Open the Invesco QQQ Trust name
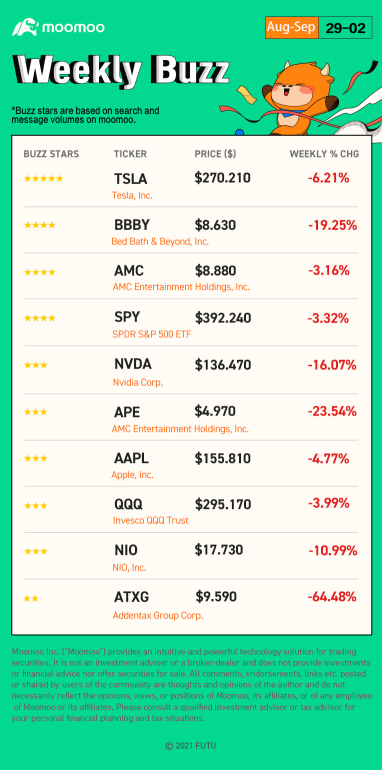The width and height of the screenshot is (382, 770). [x=150, y=520]
